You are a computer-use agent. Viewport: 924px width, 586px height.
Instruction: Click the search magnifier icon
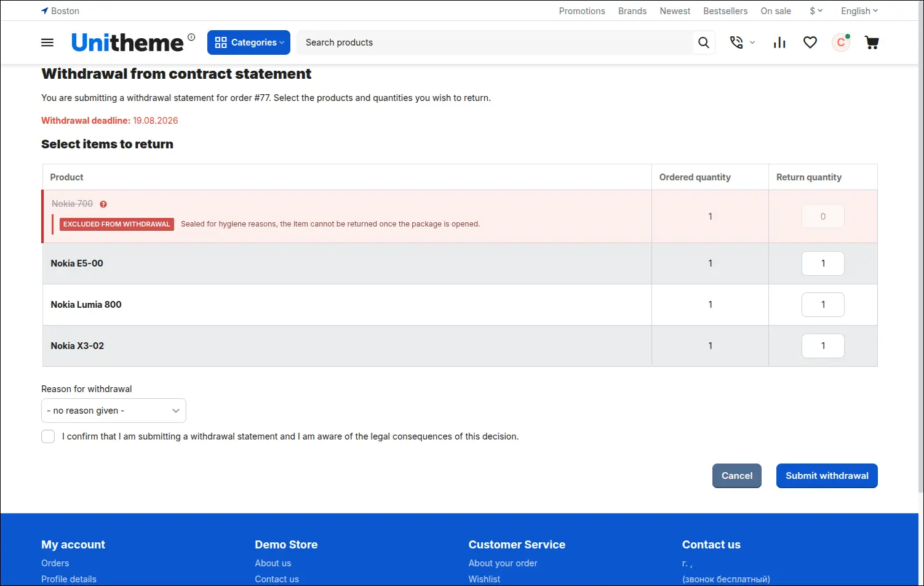point(704,42)
